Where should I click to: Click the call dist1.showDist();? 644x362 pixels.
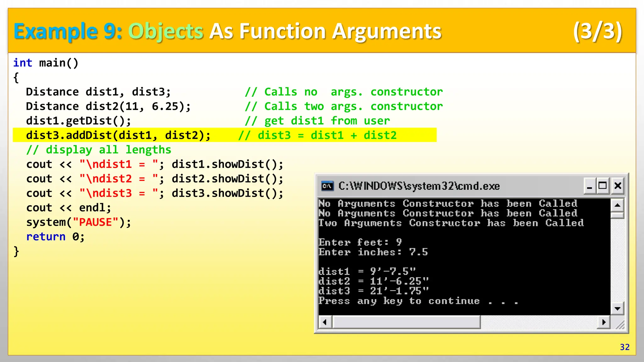click(227, 164)
